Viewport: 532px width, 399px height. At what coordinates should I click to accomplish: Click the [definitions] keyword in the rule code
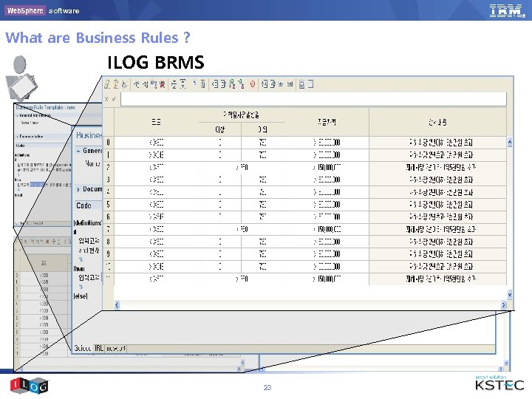(x=87, y=223)
